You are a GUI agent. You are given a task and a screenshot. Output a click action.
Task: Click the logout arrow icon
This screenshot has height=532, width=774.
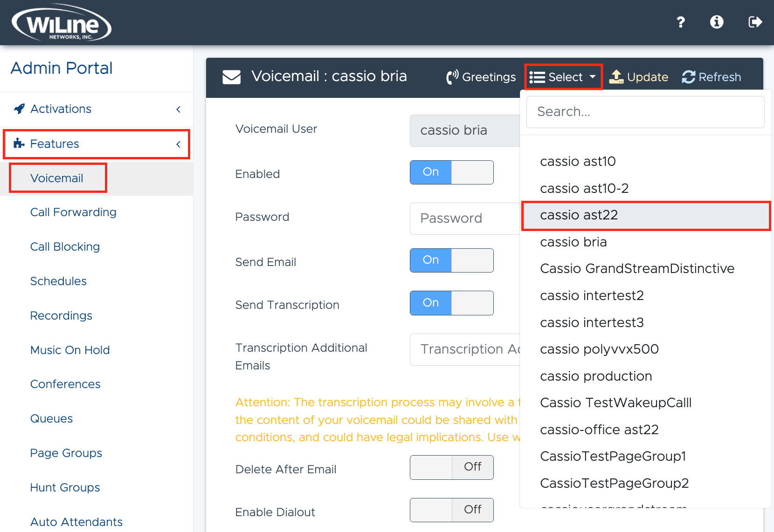coord(755,22)
